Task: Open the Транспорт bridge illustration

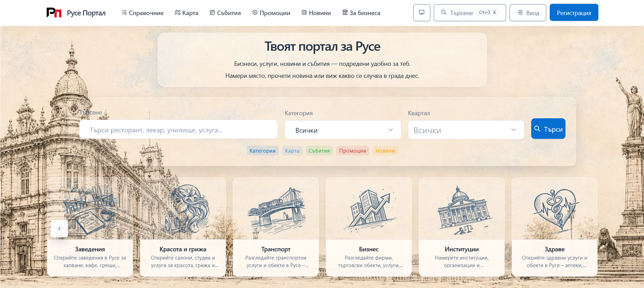Action: (276, 208)
